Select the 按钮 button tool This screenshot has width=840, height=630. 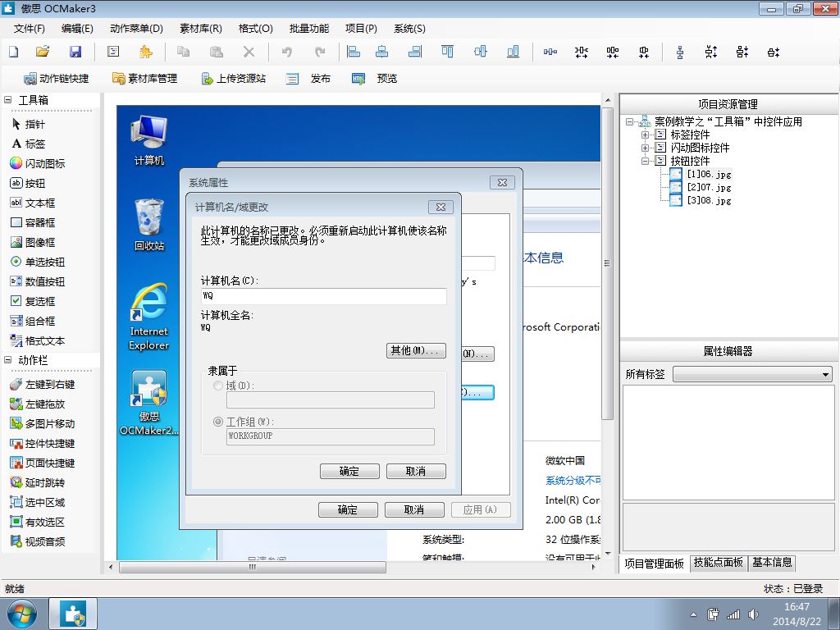[28, 183]
